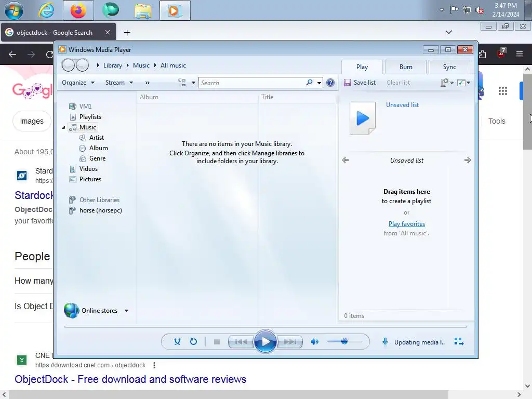Open the list options checkmark dropdown
532x399 pixels.
click(463, 83)
